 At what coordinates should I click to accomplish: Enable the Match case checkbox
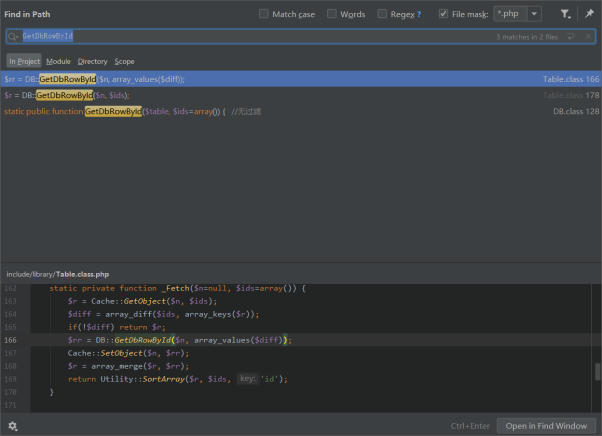264,14
